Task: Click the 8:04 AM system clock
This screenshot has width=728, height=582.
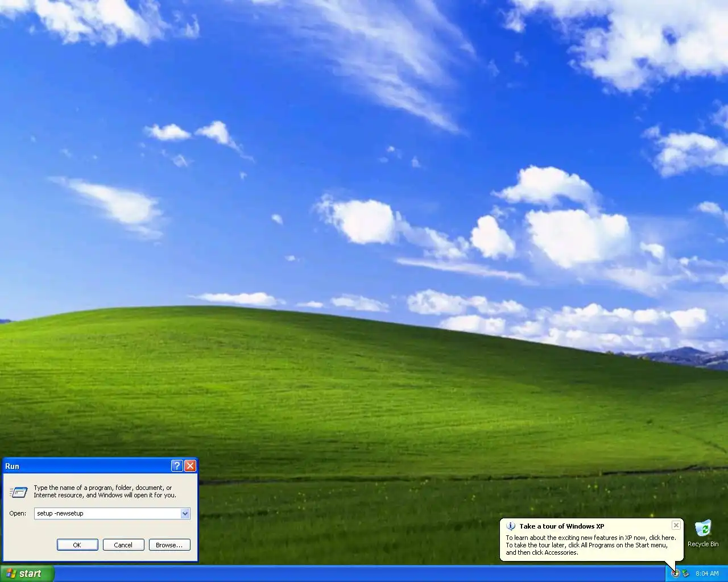Action: (x=707, y=573)
